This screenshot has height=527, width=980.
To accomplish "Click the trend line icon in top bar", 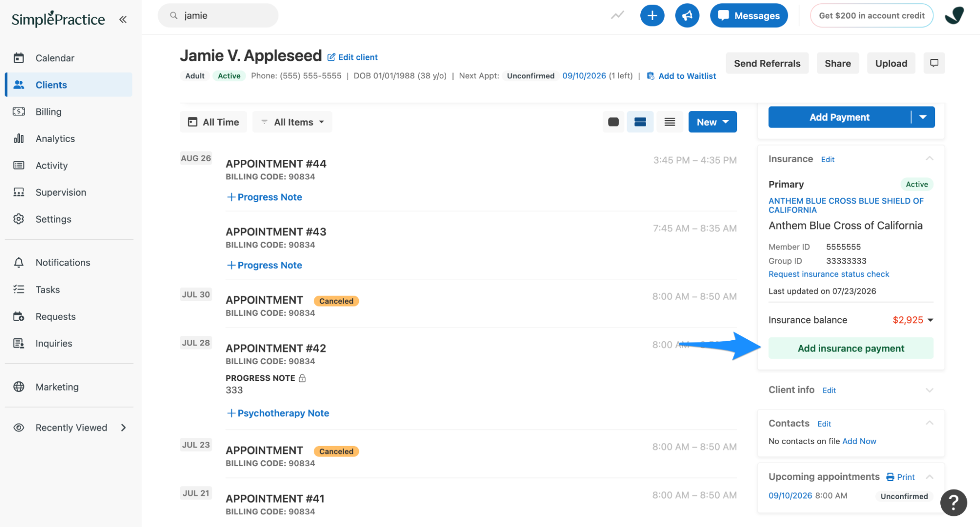I will pos(617,15).
